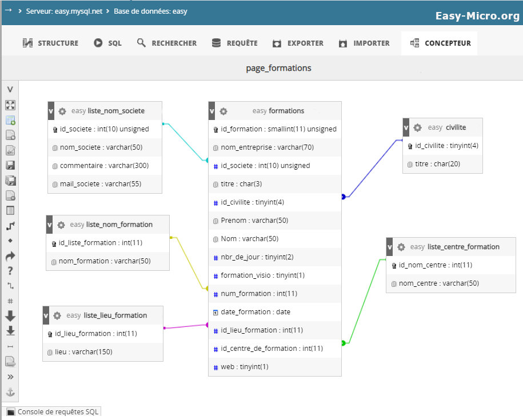Open gear options for liste_nom_formation table
The image size is (523, 420).
pos(61,225)
